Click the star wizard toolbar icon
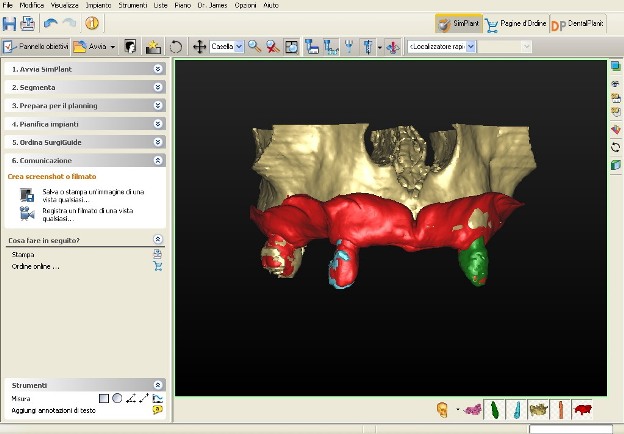The image size is (624, 434). (x=153, y=47)
